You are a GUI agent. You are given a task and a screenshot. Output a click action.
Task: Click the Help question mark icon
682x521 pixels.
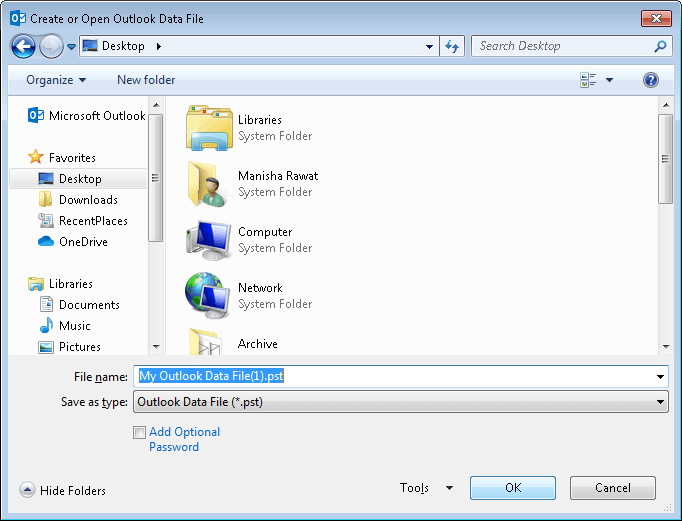pos(651,80)
